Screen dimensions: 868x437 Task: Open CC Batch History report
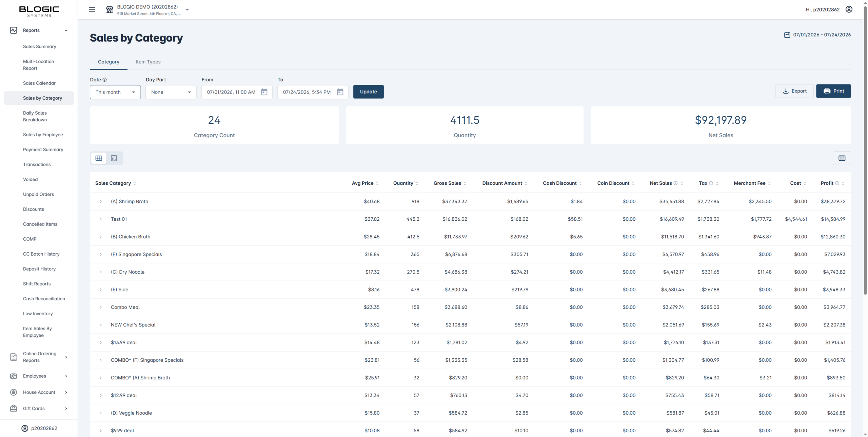click(41, 254)
